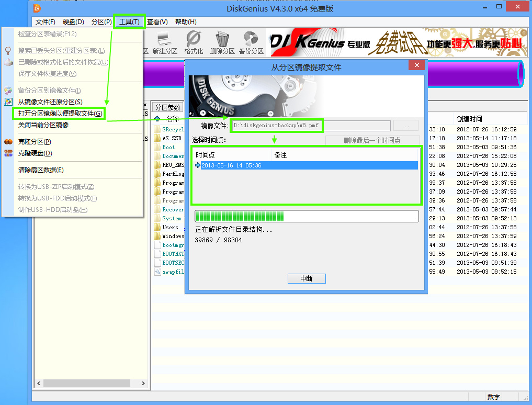
Task: Click creation time 2013-05-03 09:52:15
Action: click(486, 272)
